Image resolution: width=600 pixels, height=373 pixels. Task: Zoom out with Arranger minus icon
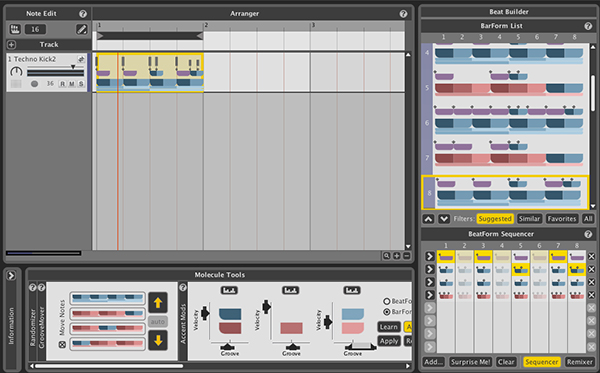(x=407, y=256)
